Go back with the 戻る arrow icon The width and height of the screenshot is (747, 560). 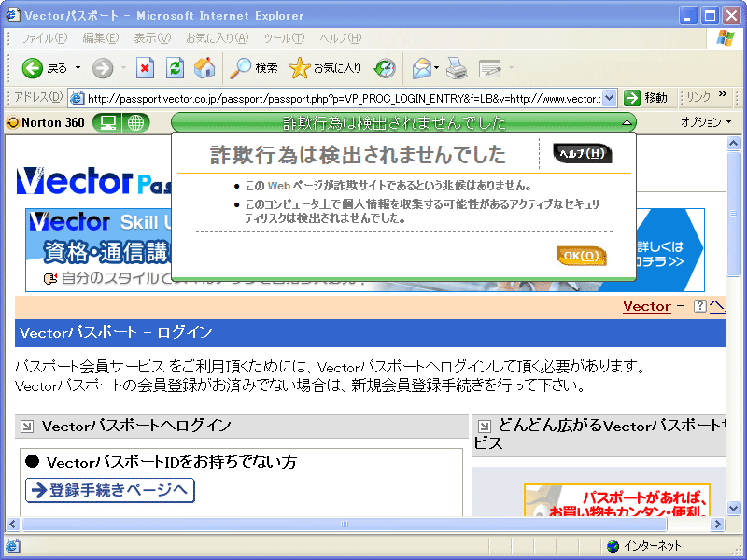coord(32,68)
